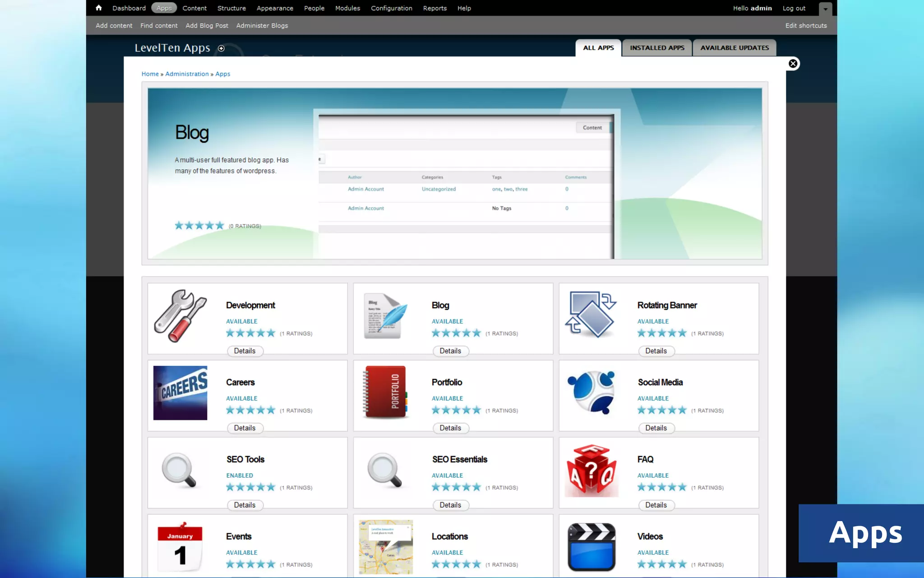The width and height of the screenshot is (924, 578).
Task: Switch to the Installed Apps tab
Action: click(657, 47)
